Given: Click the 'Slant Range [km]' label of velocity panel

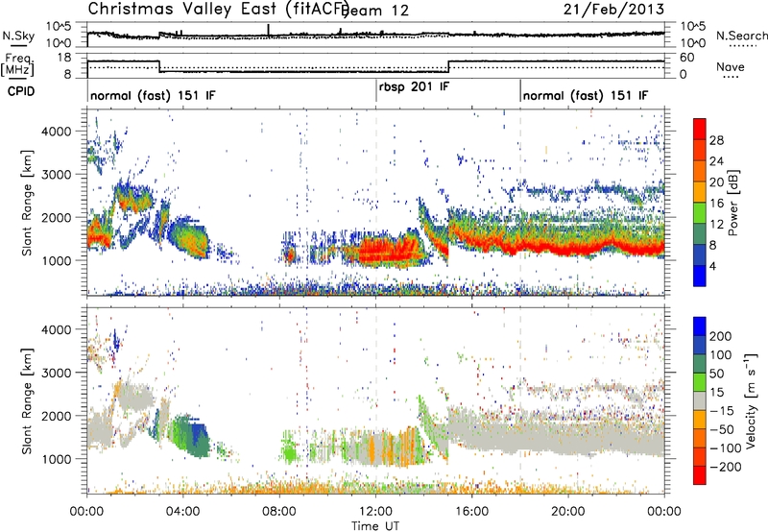Looking at the screenshot, I should [x=28, y=400].
